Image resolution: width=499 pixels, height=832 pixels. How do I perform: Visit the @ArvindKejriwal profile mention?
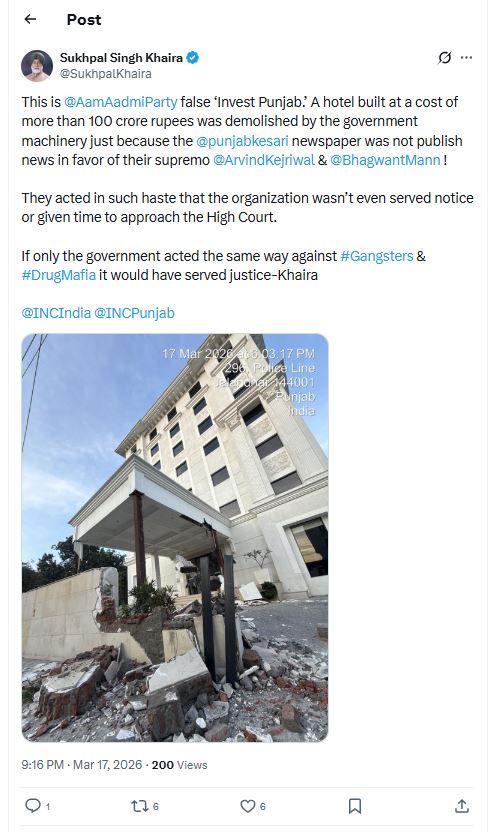(x=263, y=160)
